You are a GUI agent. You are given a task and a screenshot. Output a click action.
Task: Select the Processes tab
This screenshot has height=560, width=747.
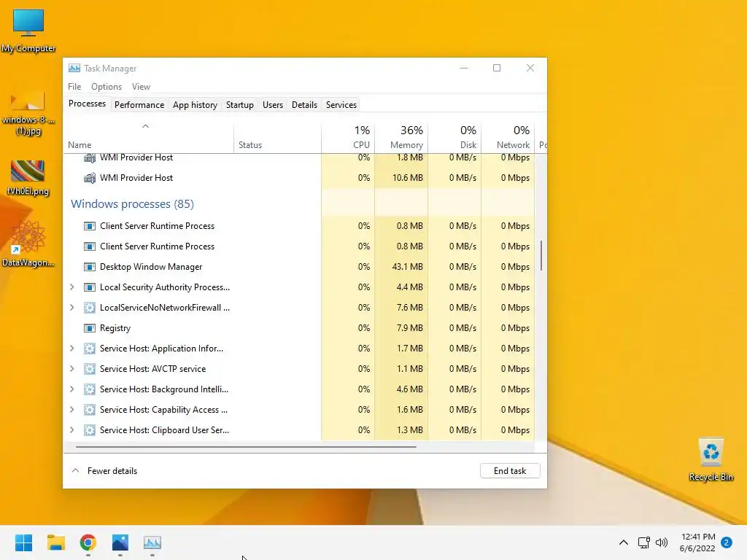click(88, 104)
